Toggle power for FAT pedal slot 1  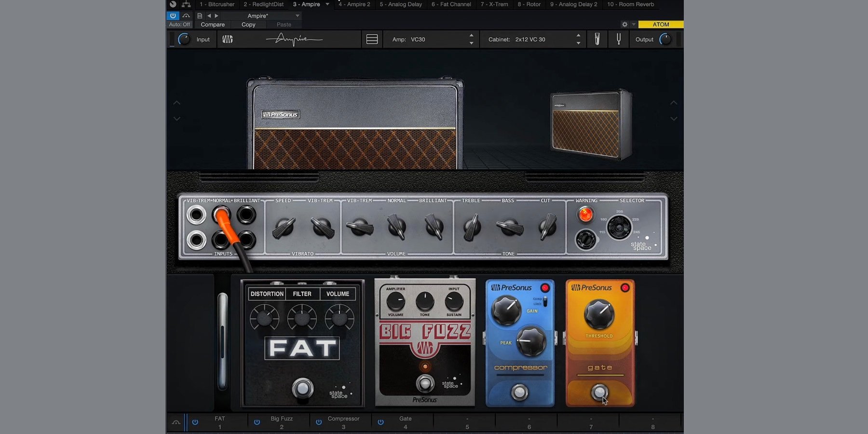(195, 422)
